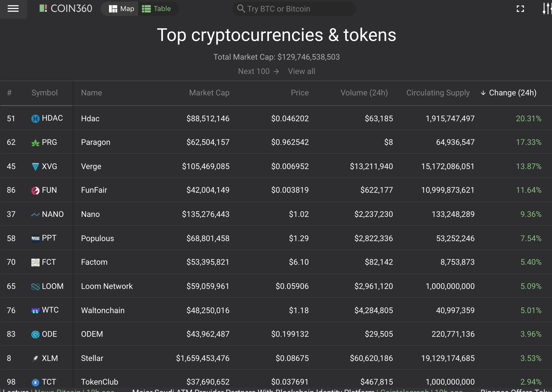Open the Stellar row
552x392 pixels.
pos(92,358)
